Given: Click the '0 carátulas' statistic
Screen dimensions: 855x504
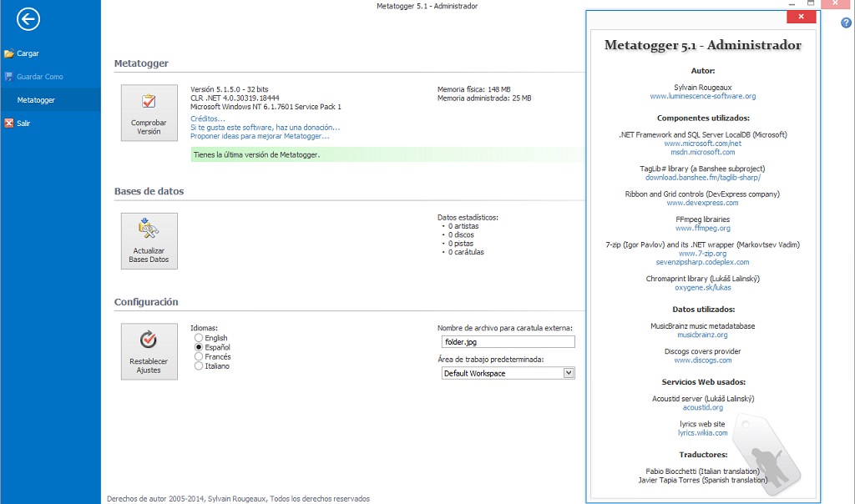Looking at the screenshot, I should click(x=466, y=252).
